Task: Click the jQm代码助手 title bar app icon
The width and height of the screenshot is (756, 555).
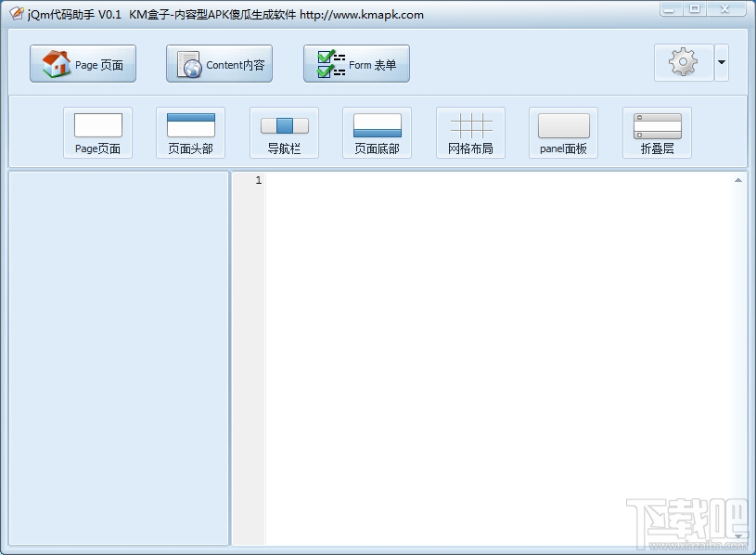Action: (x=17, y=14)
